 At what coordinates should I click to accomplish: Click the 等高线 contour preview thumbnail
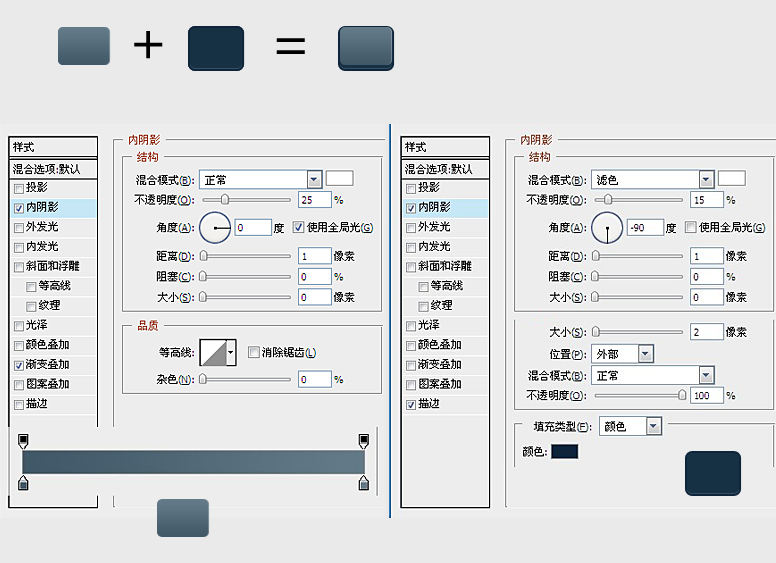[x=213, y=352]
